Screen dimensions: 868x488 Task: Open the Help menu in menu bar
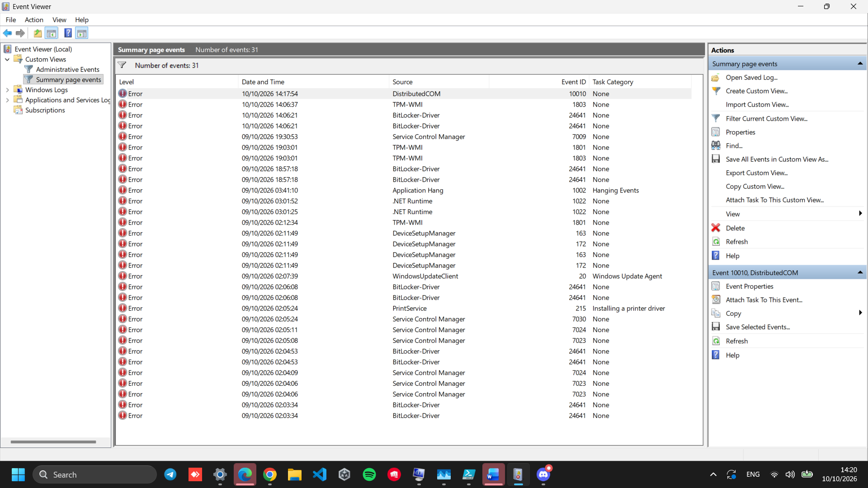click(82, 20)
